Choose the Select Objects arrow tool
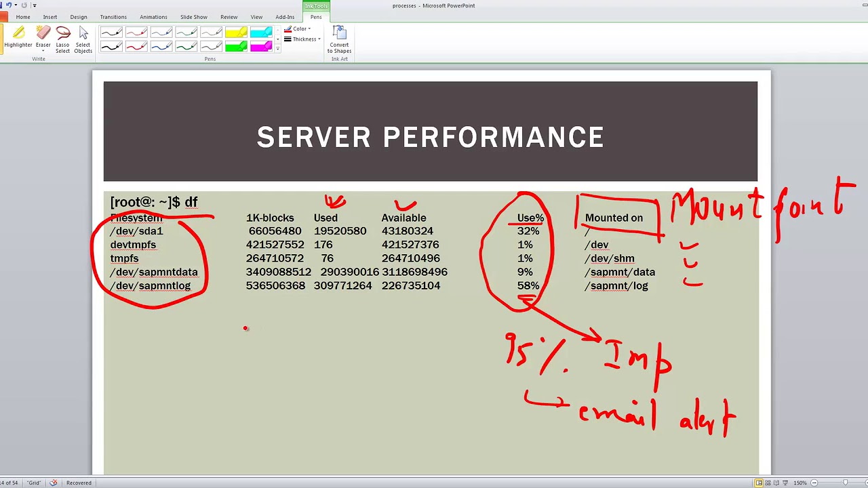This screenshot has height=488, width=868. click(x=83, y=39)
